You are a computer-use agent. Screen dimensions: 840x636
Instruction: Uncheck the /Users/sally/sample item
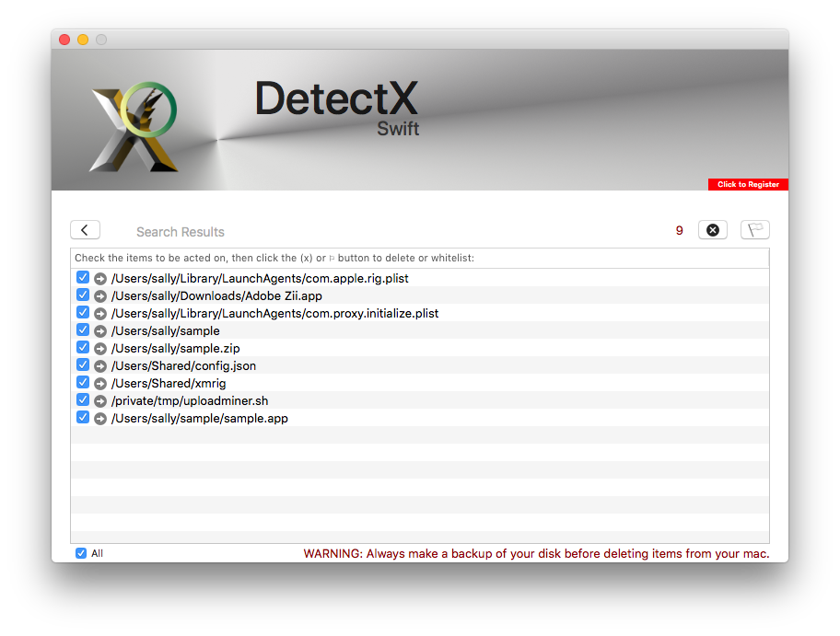[83, 330]
